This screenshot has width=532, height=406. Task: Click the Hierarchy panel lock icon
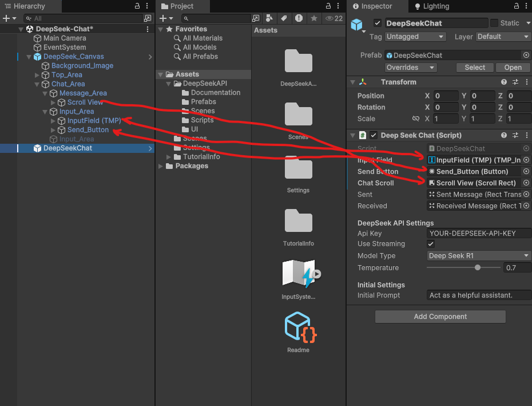(x=137, y=6)
